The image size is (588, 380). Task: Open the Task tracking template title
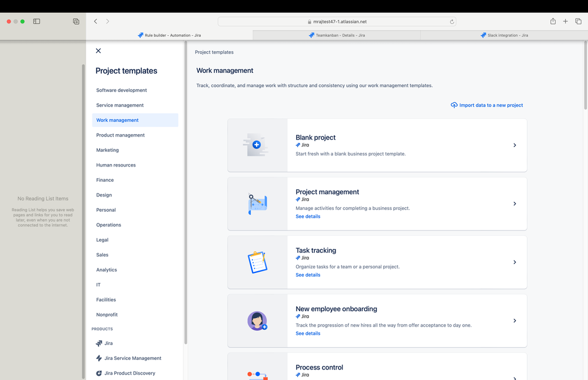pyautogui.click(x=315, y=251)
